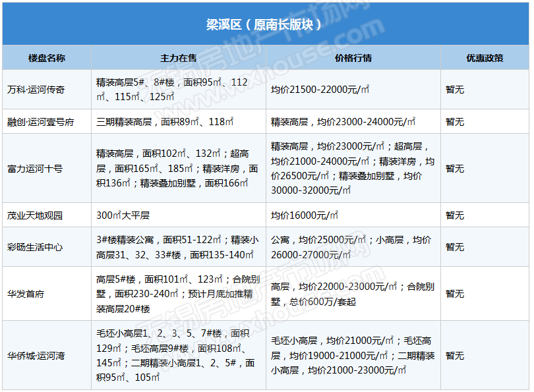This screenshot has height=392, width=534.
Task: Click the 均价21500-22000元/㎡ price cell
Action: pos(320,89)
